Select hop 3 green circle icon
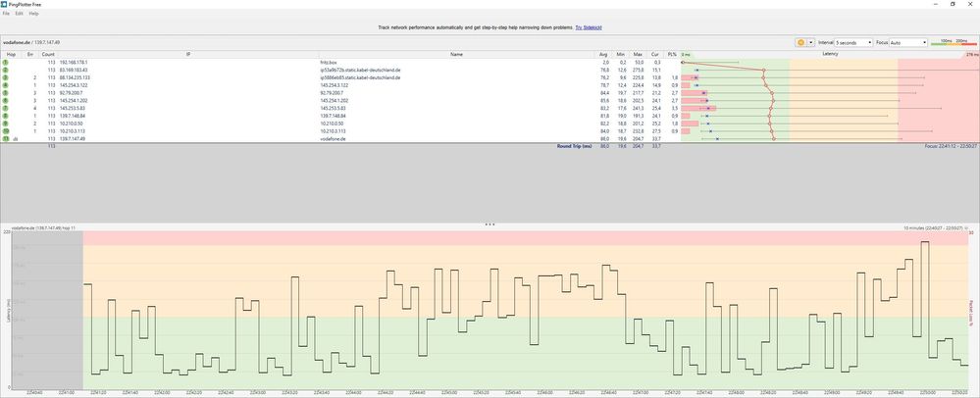980x398 pixels. (x=5, y=77)
